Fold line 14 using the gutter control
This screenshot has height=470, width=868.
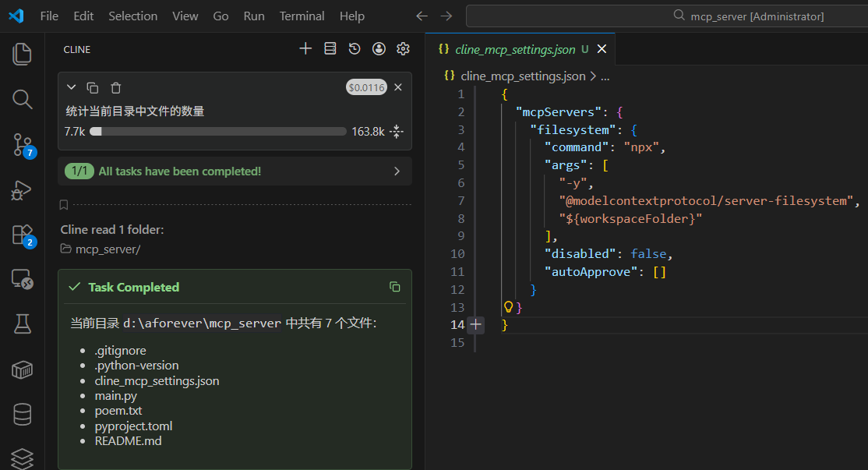pyautogui.click(x=475, y=325)
